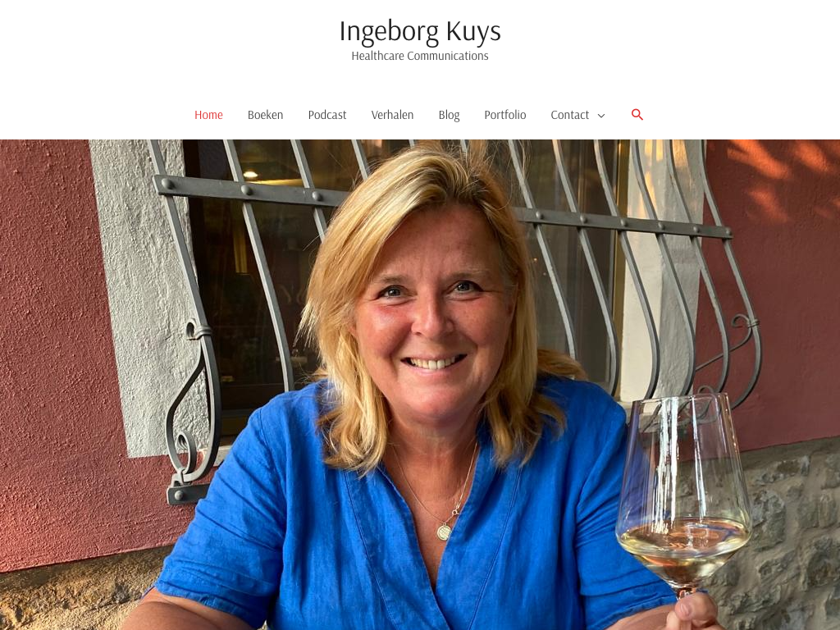Viewport: 840px width, 630px height.
Task: Click the Contact menu link
Action: click(569, 115)
